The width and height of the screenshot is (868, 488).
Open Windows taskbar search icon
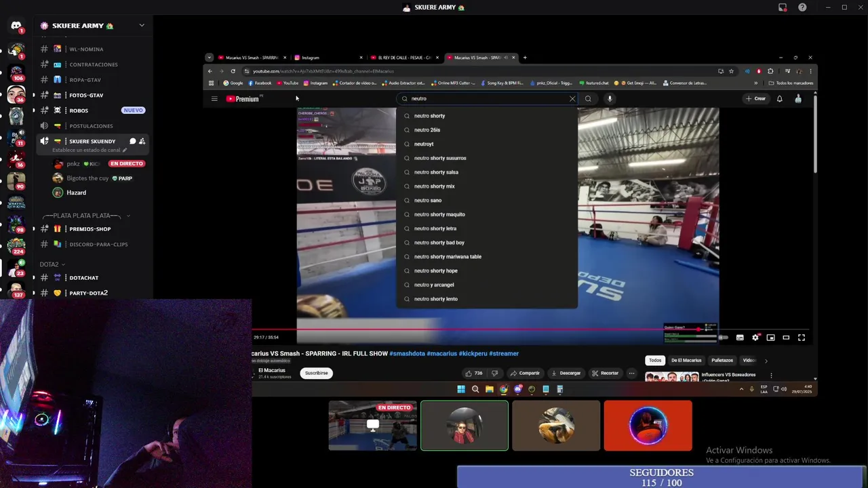475,389
